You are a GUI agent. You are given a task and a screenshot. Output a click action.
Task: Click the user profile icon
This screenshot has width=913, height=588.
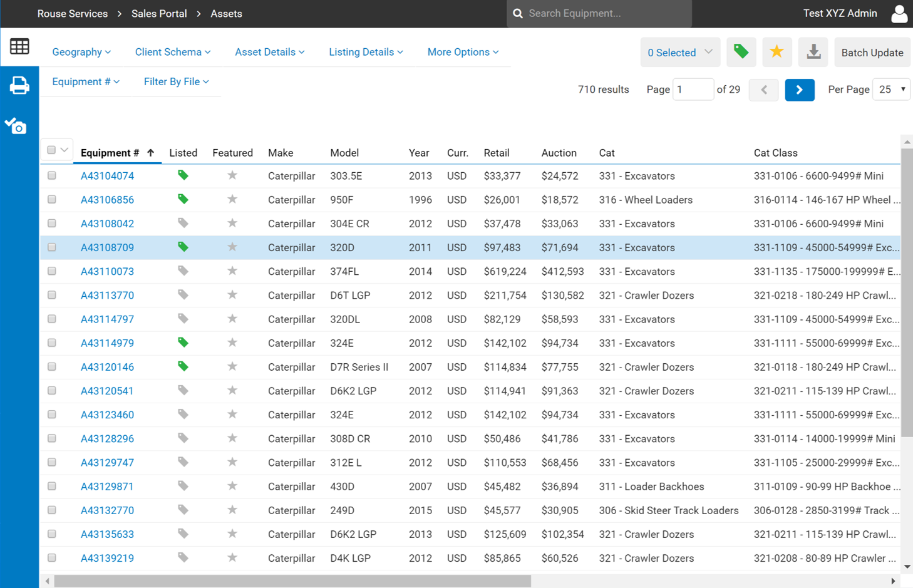pyautogui.click(x=899, y=14)
